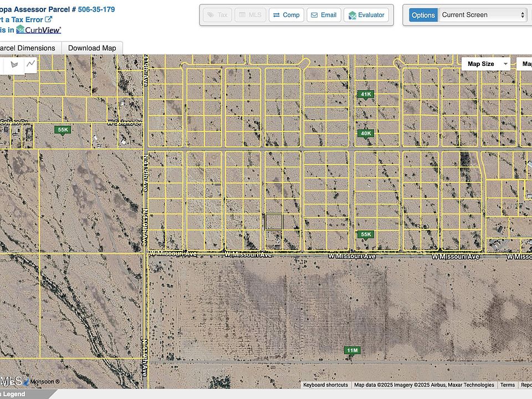Select the polygon drawing tool on the map

pyautogui.click(x=14, y=64)
